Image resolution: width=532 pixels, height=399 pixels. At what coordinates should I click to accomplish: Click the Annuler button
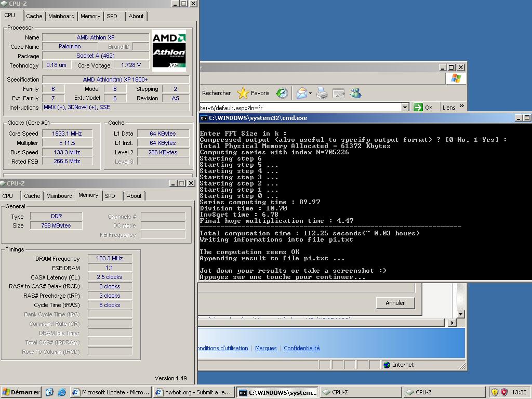[x=395, y=303]
